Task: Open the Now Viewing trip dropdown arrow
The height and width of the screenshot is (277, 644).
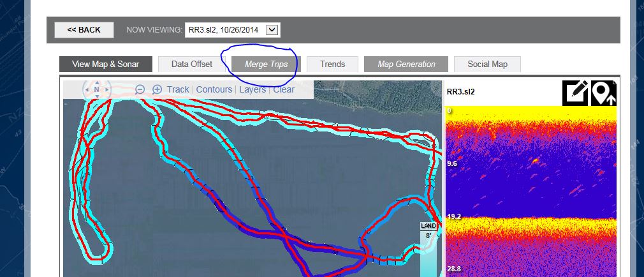Action: 272,30
